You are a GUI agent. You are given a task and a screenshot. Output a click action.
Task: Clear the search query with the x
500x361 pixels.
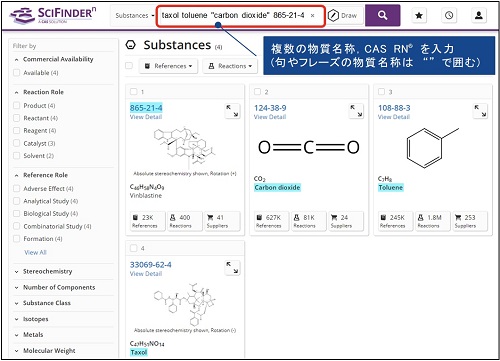click(x=312, y=15)
